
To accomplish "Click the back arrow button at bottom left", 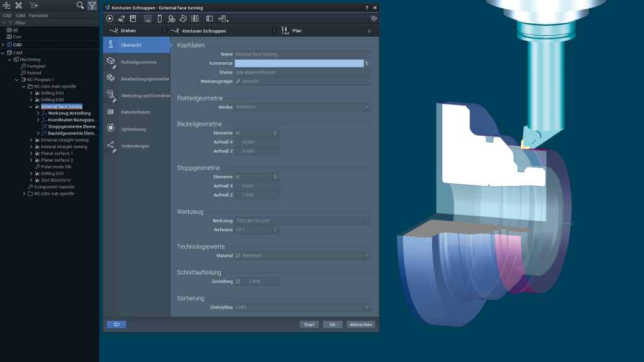I will point(116,324).
